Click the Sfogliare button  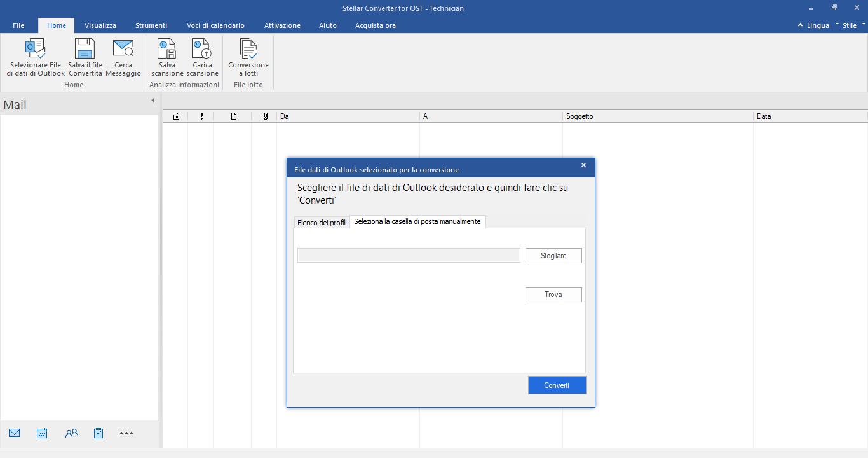click(x=553, y=256)
